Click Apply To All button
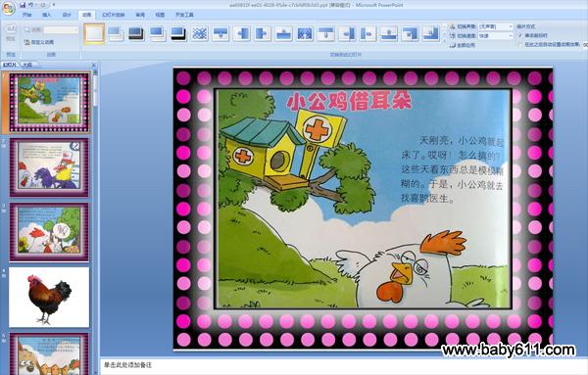588x375 pixels. point(463,45)
